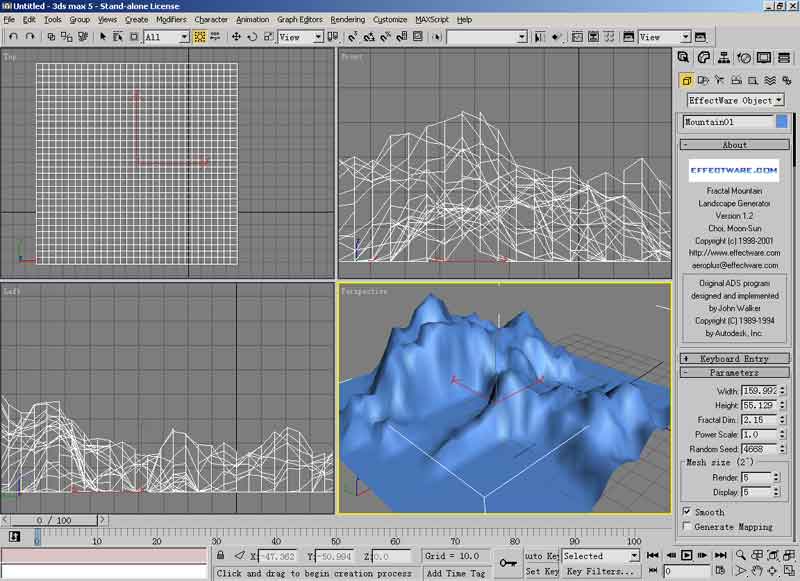The width and height of the screenshot is (800, 581).
Task: Toggle the Auto Key animation mode
Action: tap(540, 556)
